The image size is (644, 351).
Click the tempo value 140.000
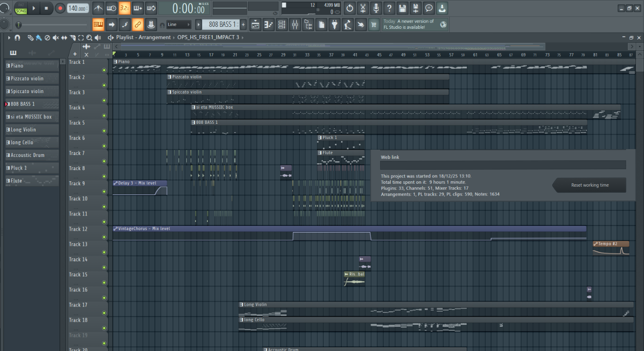tap(78, 8)
